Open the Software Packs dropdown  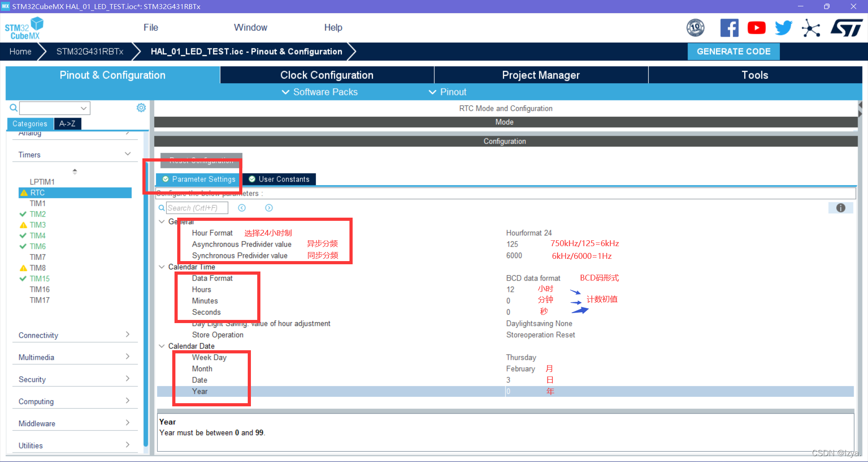(320, 92)
